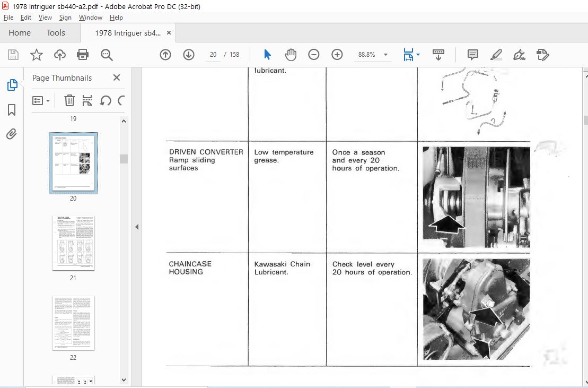The height and width of the screenshot is (388, 588).
Task: Open the thumbnail options dropdown
Action: pos(41,100)
